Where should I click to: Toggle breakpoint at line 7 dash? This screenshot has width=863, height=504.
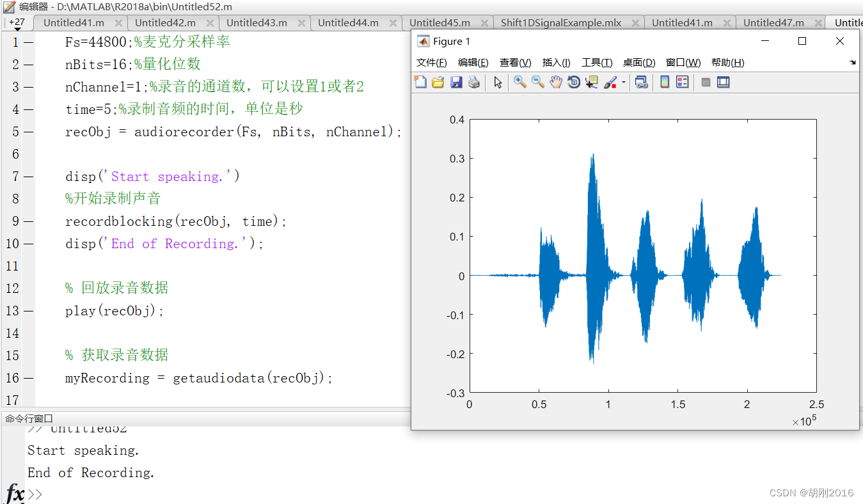(28, 177)
